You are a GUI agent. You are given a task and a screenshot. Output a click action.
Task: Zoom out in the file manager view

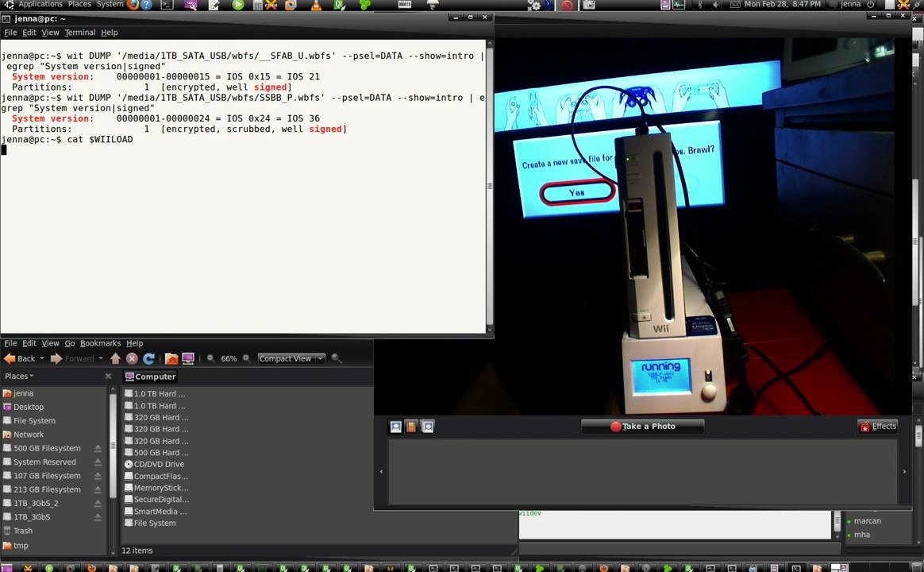[x=210, y=358]
